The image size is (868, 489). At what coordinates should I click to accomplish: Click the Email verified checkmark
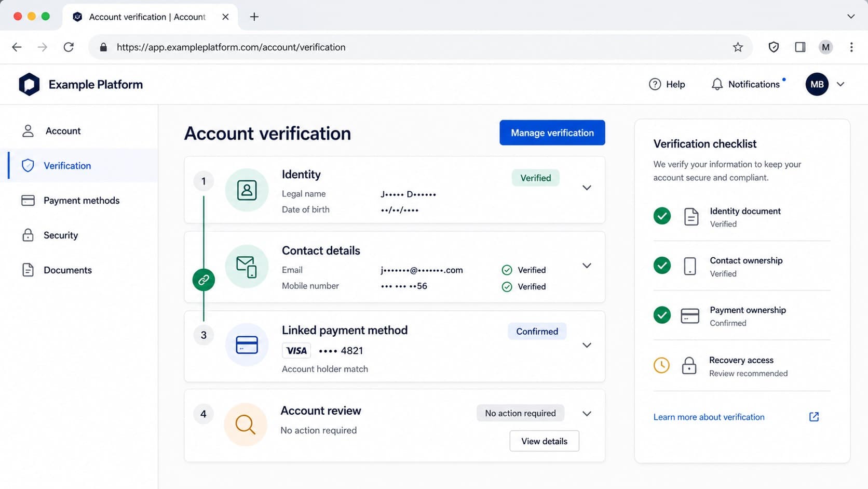(x=507, y=270)
